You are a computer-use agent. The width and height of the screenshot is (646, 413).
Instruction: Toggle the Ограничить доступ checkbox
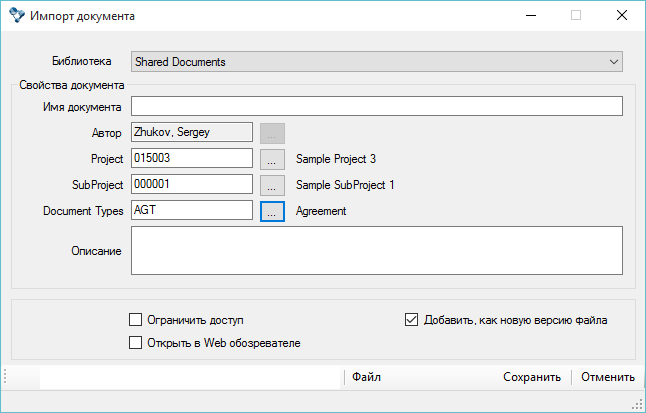[x=136, y=320]
